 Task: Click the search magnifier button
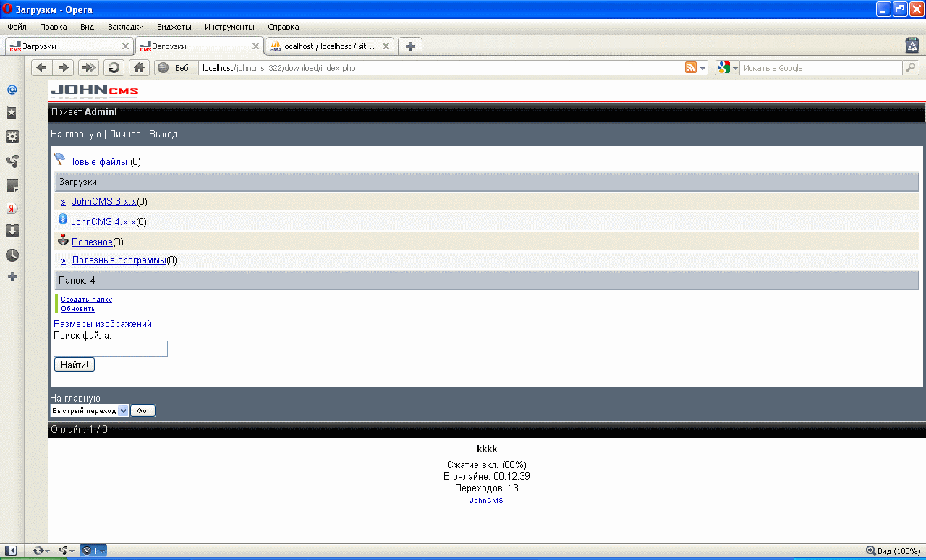coord(910,68)
